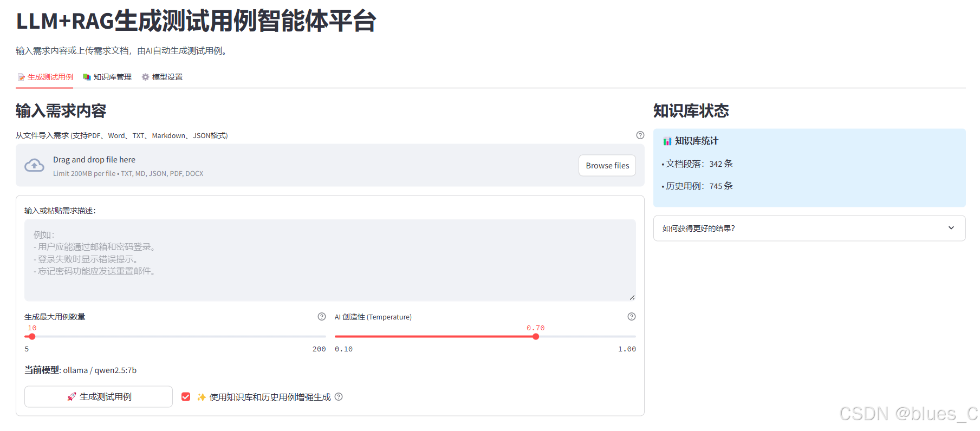
Task: Click the requirements description text area
Action: point(330,260)
